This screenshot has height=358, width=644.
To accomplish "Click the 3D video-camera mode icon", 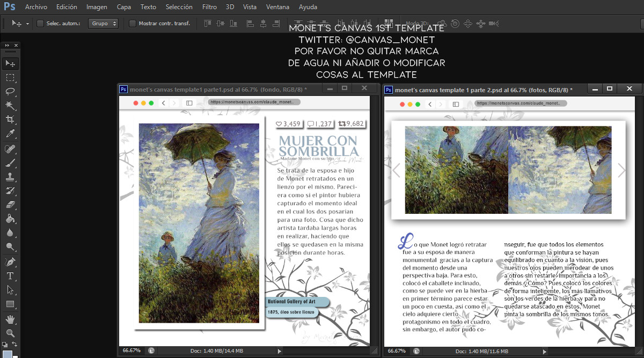I will [494, 24].
